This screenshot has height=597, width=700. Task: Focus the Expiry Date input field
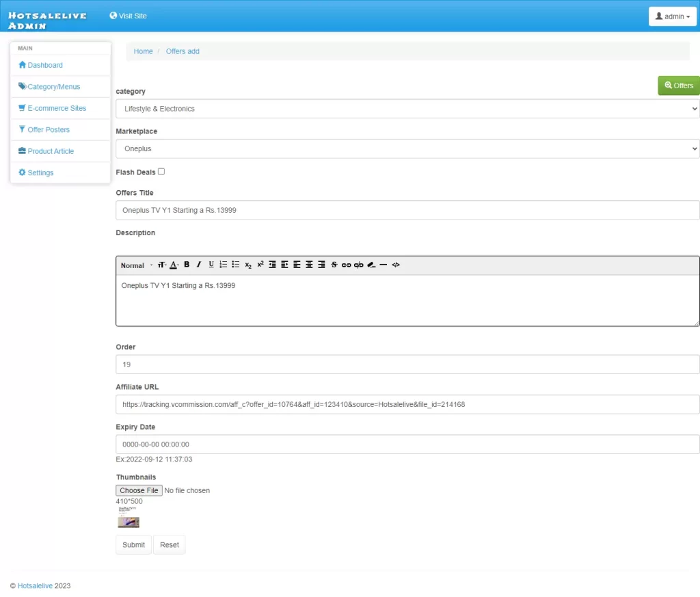407,445
